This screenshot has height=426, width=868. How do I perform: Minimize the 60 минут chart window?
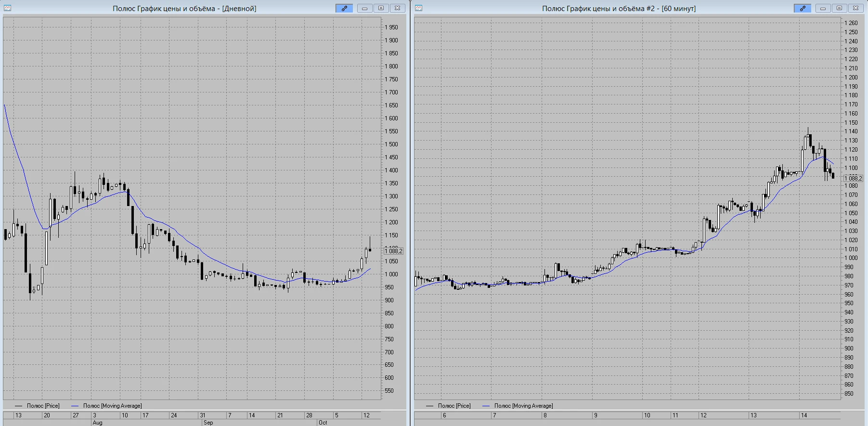[x=823, y=8]
